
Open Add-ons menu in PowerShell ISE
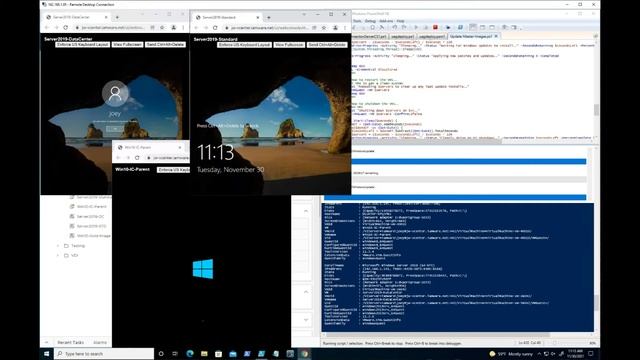[x=386, y=21]
